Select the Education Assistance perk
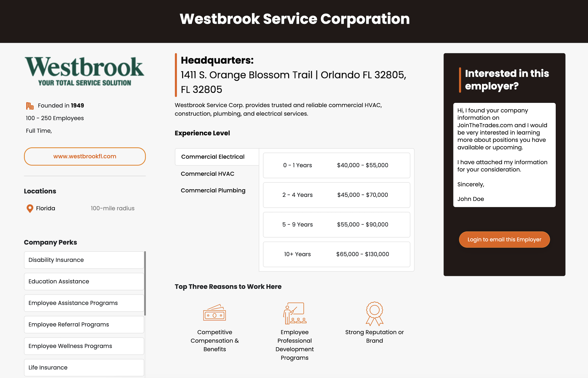The width and height of the screenshot is (588, 378). [84, 282]
